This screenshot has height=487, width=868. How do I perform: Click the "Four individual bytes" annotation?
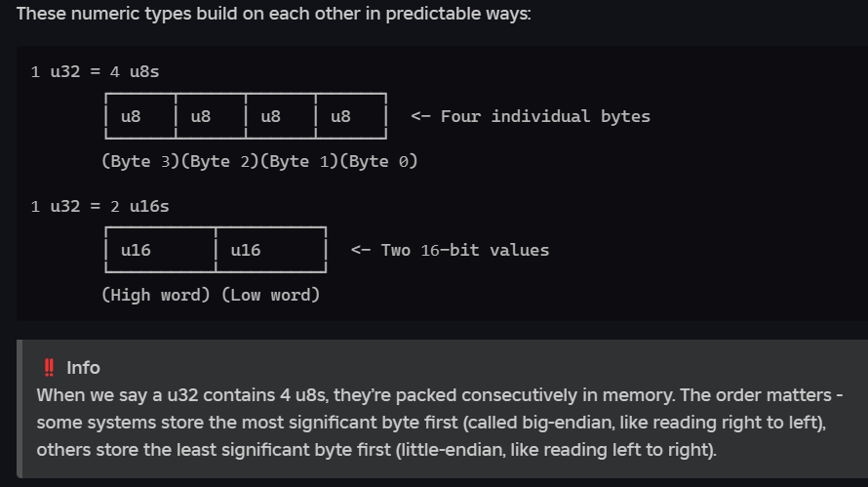click(544, 116)
